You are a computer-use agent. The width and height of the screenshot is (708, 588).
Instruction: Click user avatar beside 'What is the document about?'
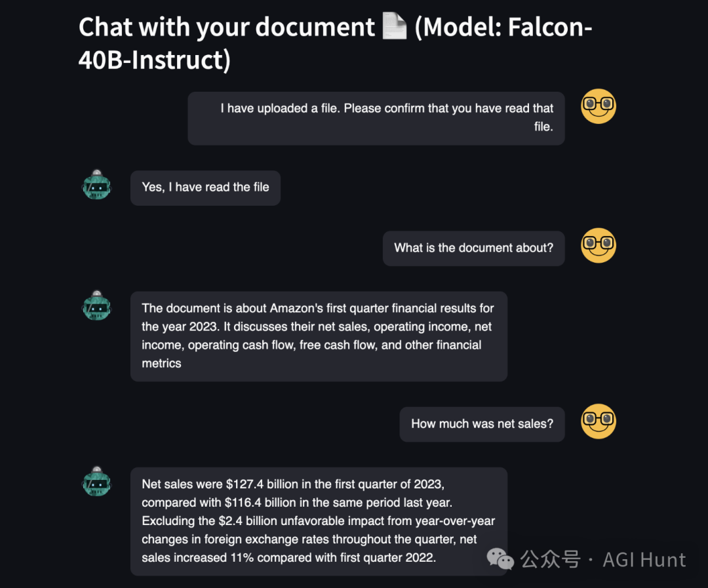point(598,245)
